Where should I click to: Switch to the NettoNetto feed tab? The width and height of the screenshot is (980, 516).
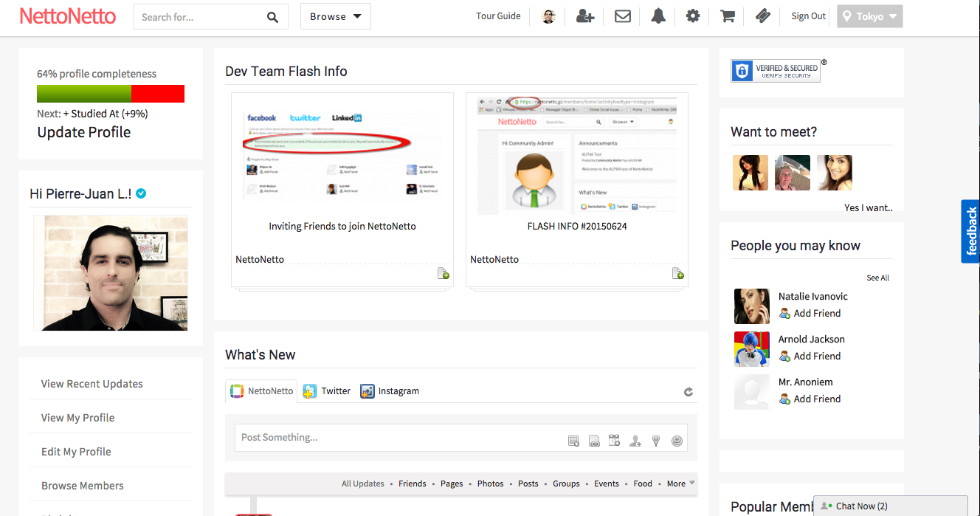[261, 391]
